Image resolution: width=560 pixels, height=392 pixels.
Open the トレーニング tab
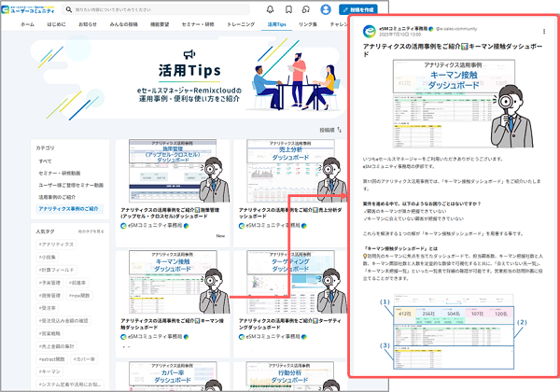click(241, 24)
